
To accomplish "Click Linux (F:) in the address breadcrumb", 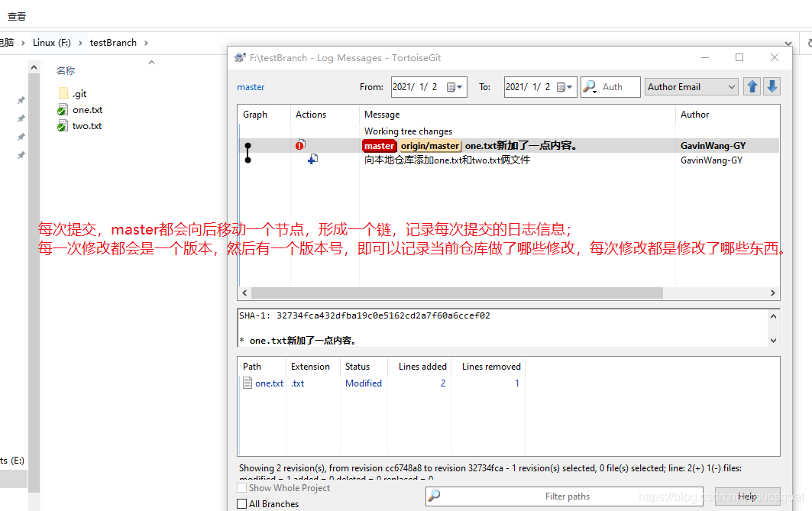I will (x=52, y=43).
